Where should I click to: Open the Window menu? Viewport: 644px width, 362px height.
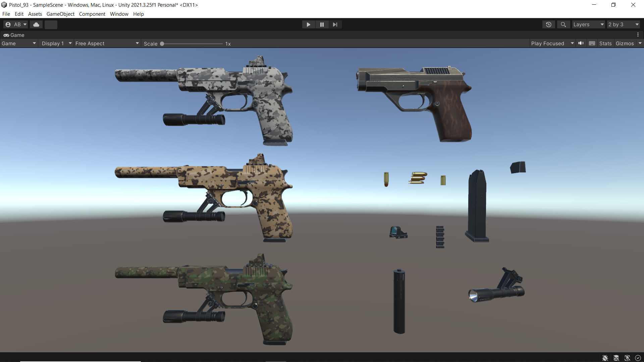tap(119, 14)
